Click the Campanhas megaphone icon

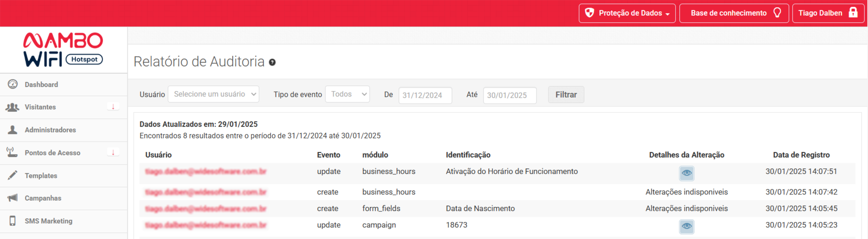(12, 198)
